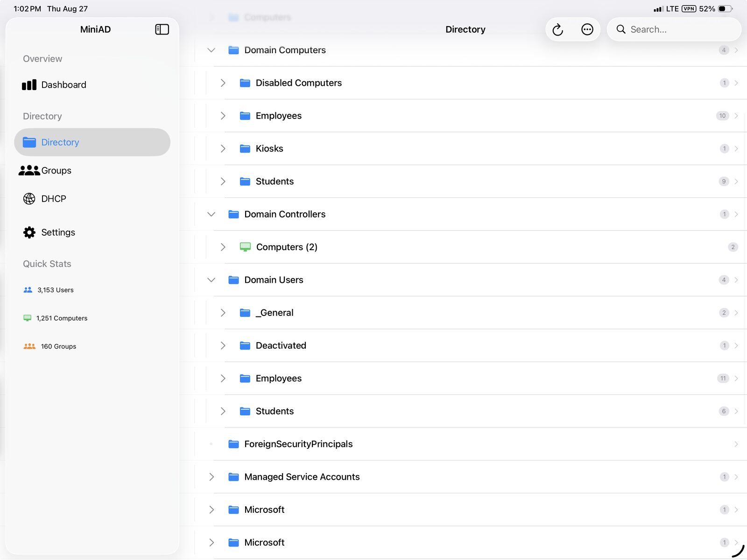Expand the Managed Service Accounts node
This screenshot has width=747, height=560.
pyautogui.click(x=211, y=477)
